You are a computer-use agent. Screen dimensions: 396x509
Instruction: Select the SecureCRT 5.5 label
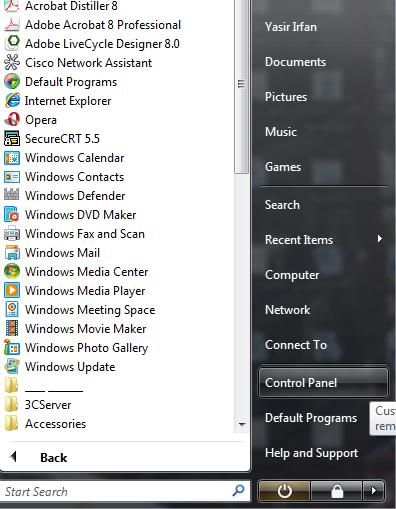(x=62, y=139)
